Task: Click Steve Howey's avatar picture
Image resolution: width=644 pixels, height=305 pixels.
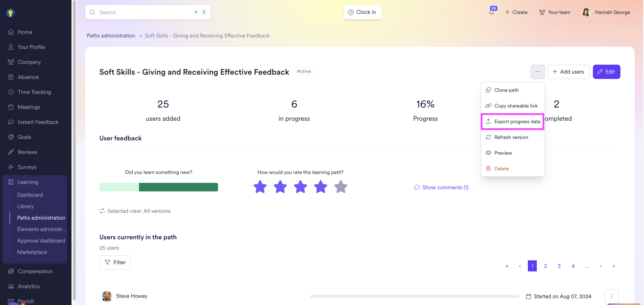Action: pos(106,296)
